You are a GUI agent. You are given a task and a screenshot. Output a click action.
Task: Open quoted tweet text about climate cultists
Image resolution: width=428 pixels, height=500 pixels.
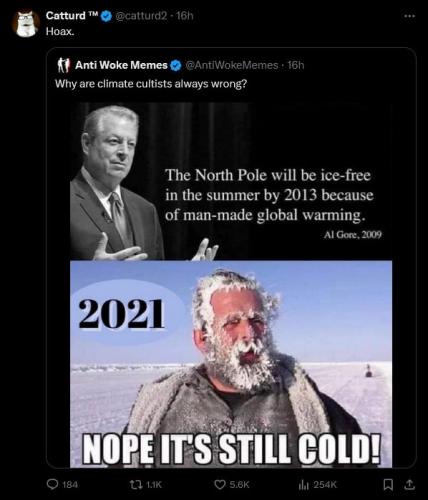[x=151, y=84]
